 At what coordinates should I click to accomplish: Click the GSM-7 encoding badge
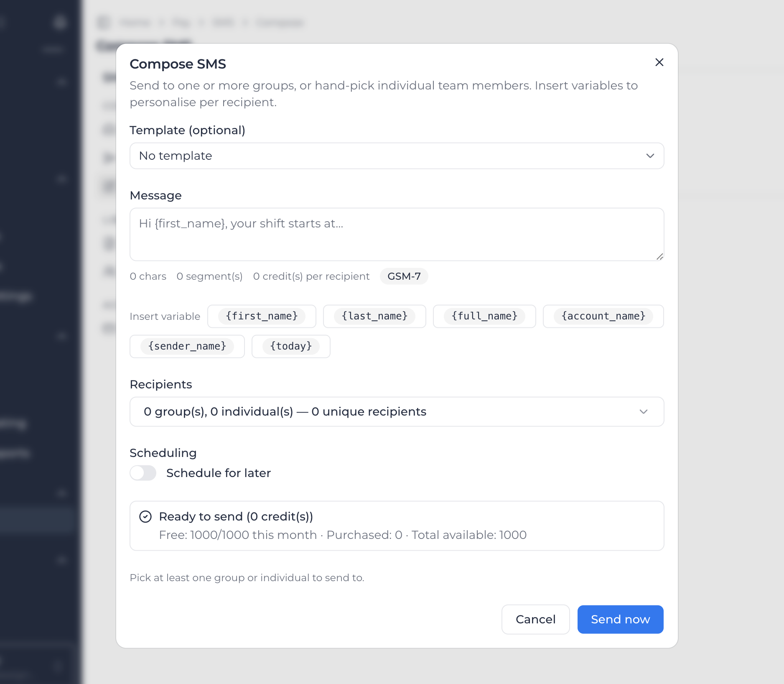[404, 276]
